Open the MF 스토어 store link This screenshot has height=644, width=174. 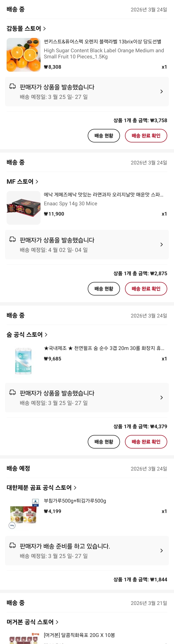point(22,181)
